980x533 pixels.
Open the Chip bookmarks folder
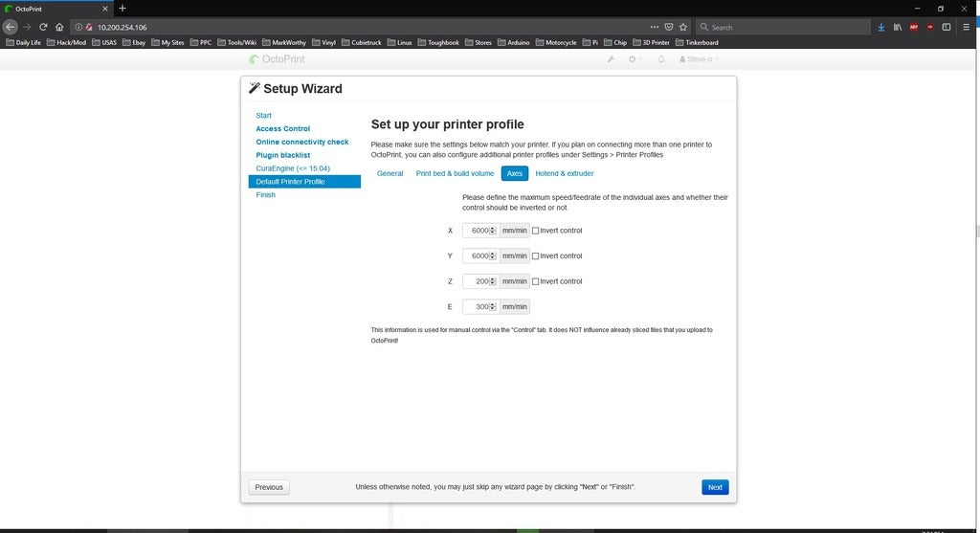coord(615,42)
